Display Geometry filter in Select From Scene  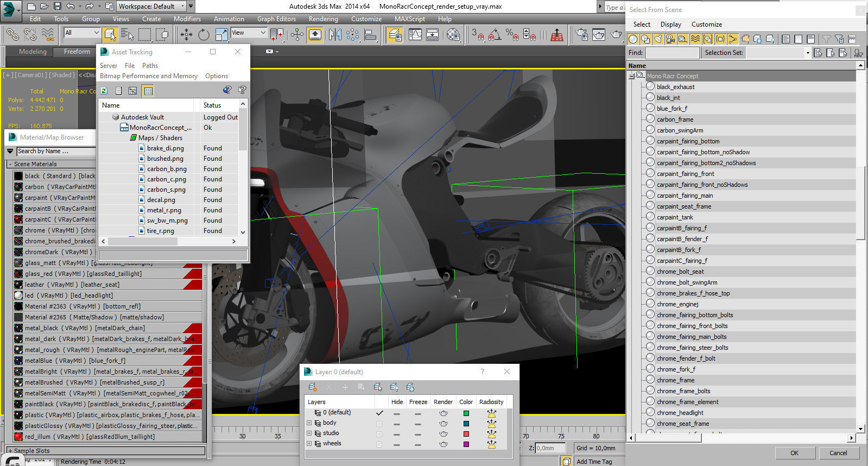[633, 39]
